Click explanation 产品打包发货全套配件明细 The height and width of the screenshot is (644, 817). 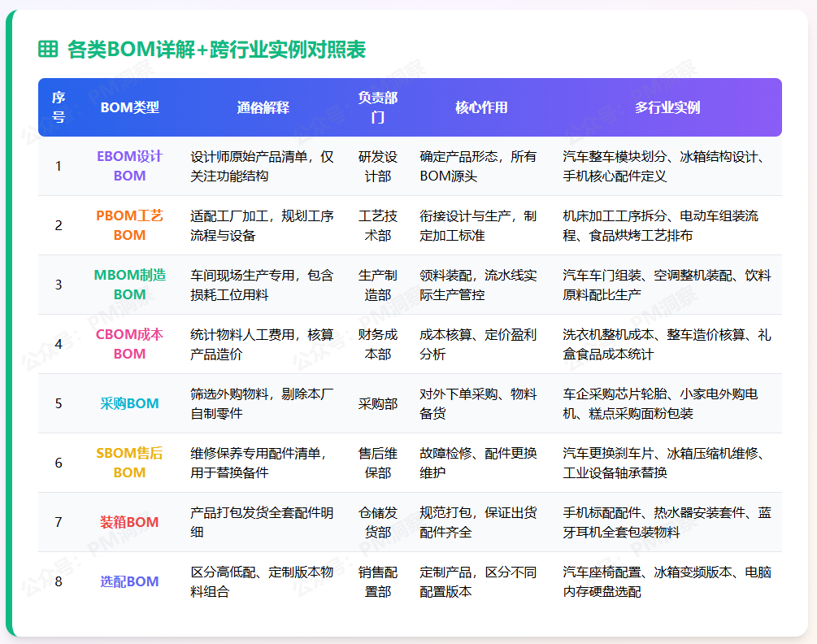tap(262, 522)
